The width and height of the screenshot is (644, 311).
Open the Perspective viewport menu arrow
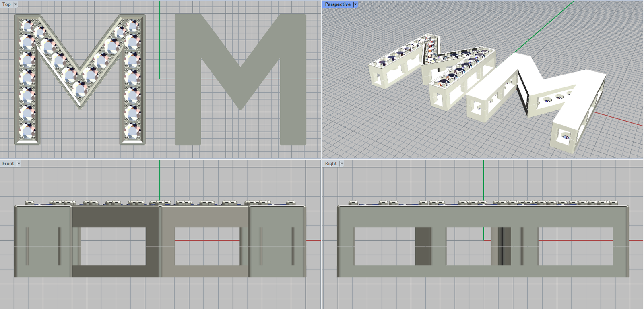point(355,4)
